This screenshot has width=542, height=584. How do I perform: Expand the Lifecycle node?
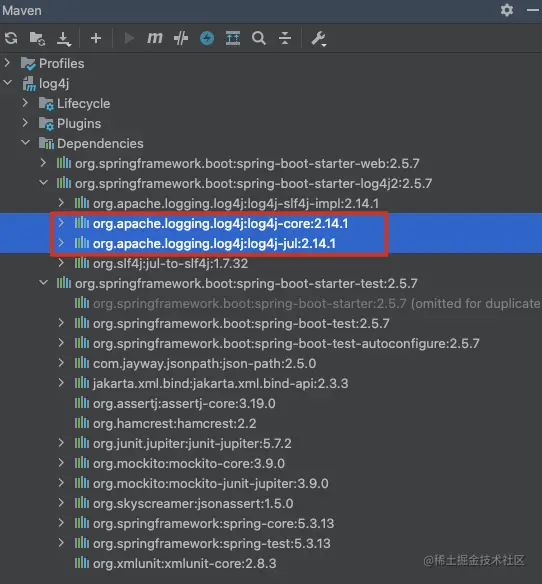[x=25, y=102]
